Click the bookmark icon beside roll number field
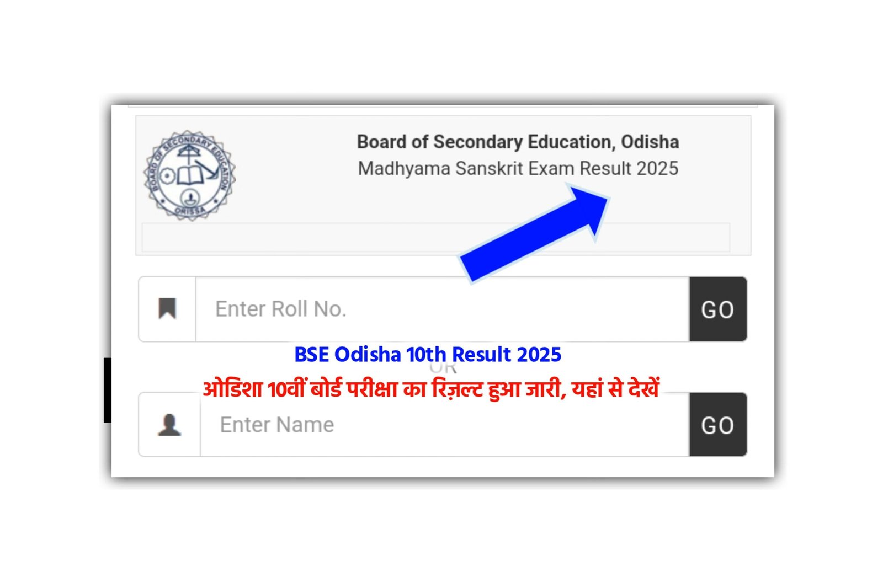 click(168, 309)
